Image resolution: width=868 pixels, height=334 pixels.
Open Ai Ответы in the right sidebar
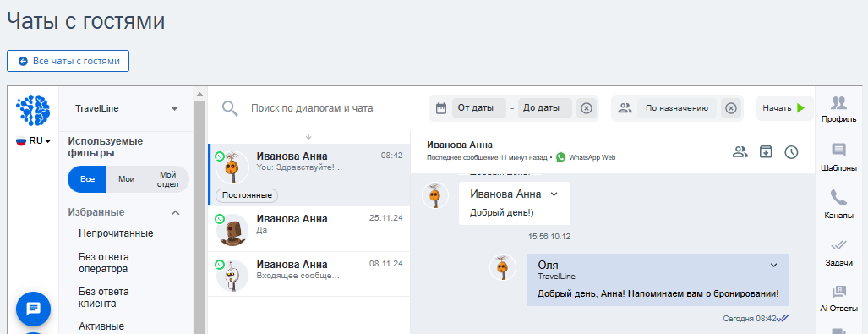838,298
